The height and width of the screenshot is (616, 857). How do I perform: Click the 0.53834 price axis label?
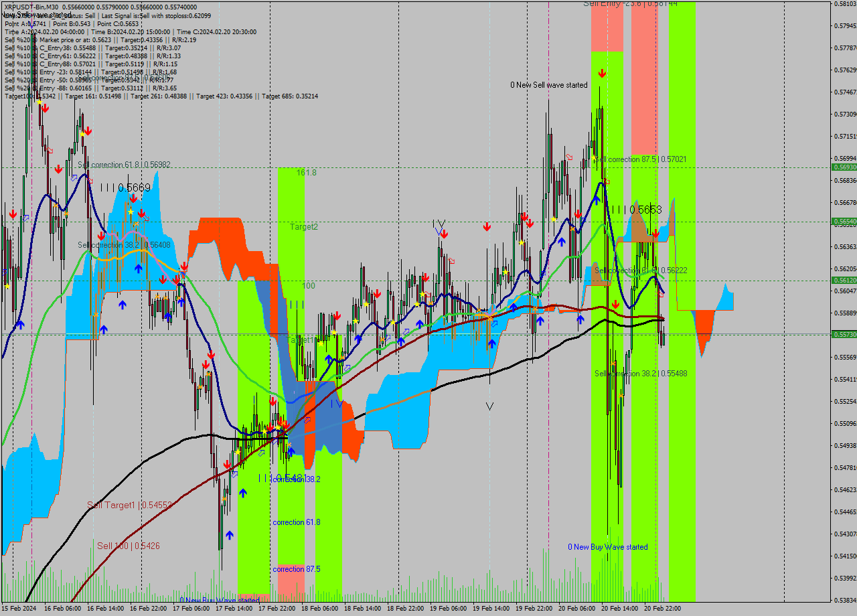[x=845, y=600]
